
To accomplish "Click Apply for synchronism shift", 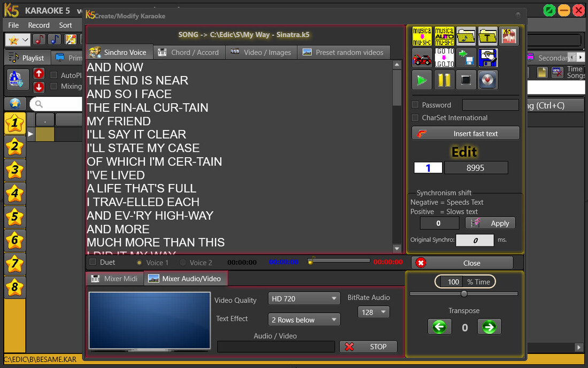I will 491,223.
